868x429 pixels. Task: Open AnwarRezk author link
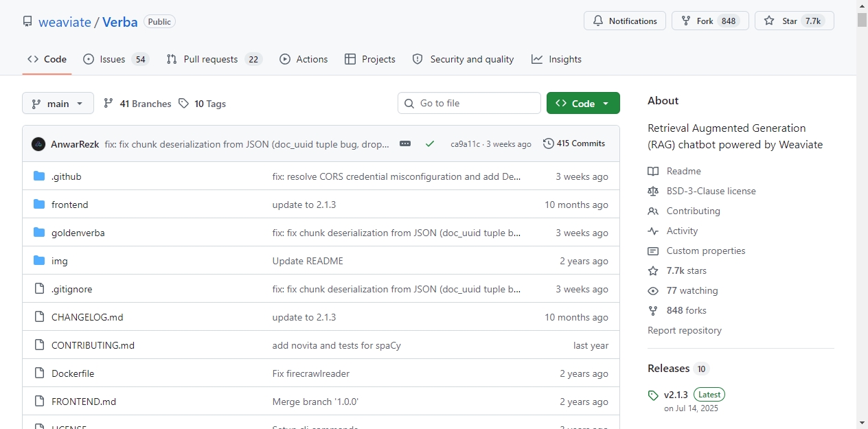[75, 144]
